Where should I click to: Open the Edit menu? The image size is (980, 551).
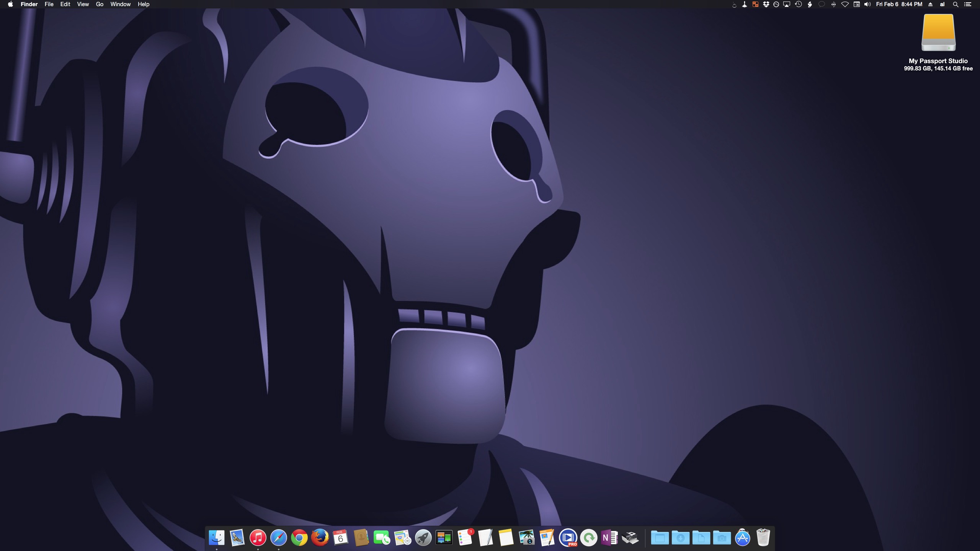(x=65, y=4)
